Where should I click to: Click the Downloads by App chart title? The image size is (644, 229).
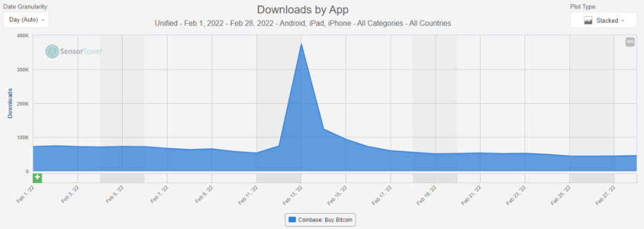(x=303, y=10)
